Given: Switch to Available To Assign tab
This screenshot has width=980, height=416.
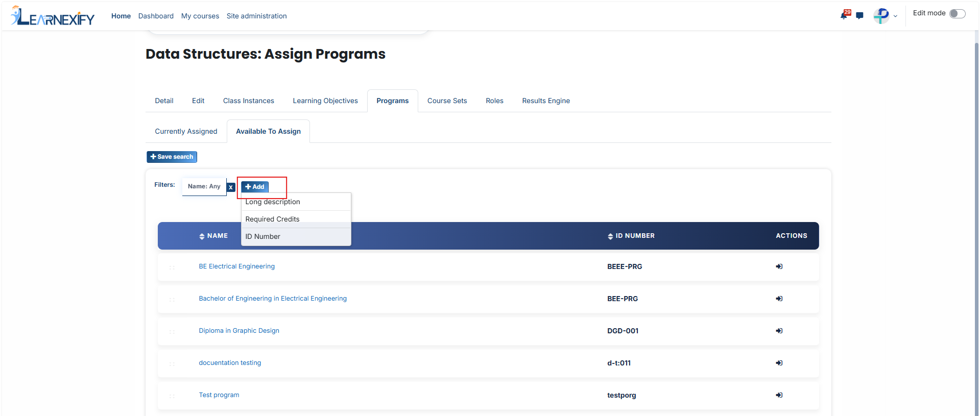Looking at the screenshot, I should coord(268,131).
